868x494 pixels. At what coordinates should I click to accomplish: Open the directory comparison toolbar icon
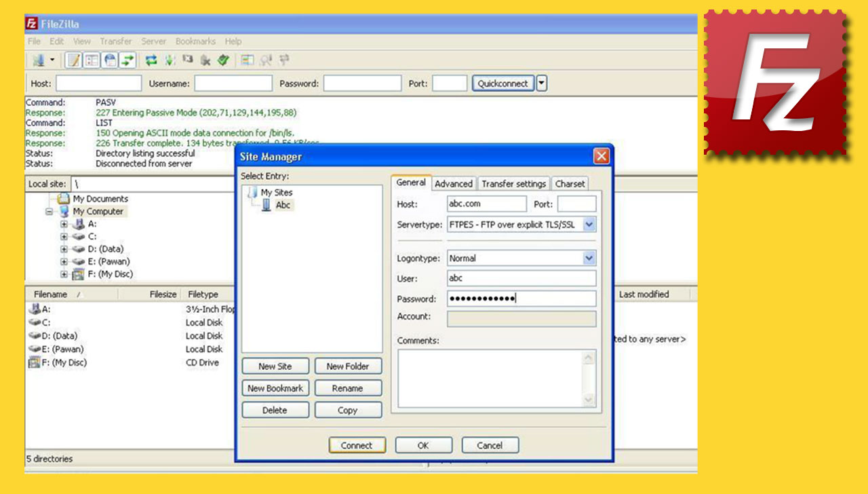[x=248, y=60]
